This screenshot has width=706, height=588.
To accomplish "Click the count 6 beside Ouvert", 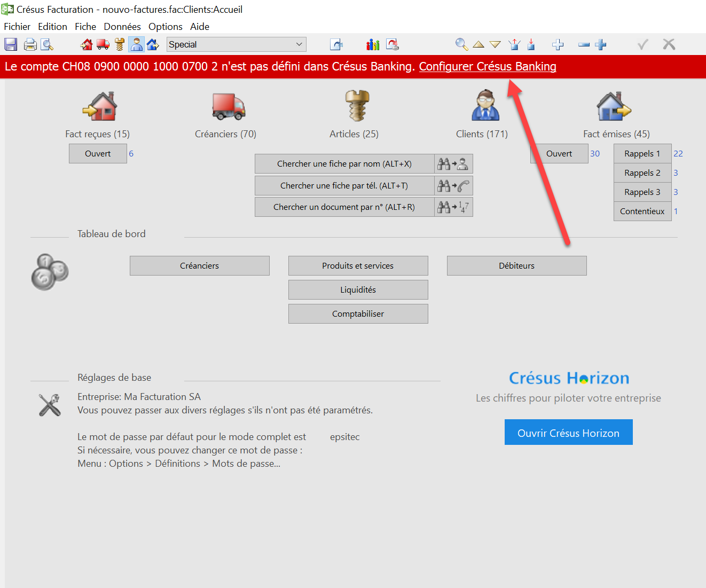I will pos(131,154).
